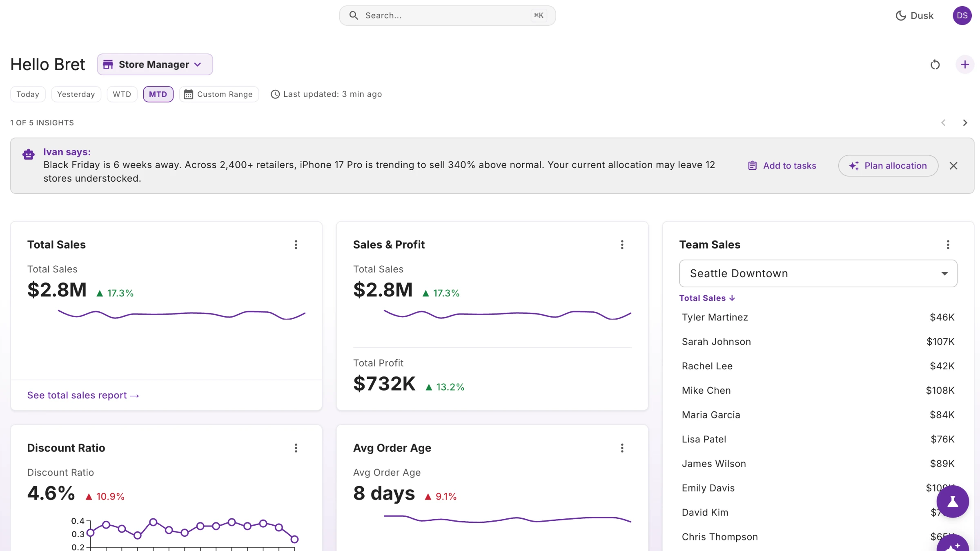Viewport: 980px width, 551px height.
Task: Toggle Dusk theme mode
Action: (914, 16)
